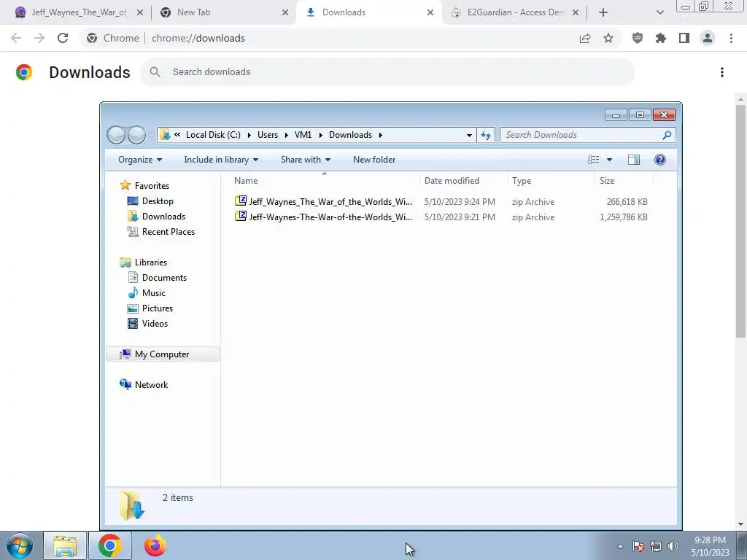
Task: Open the uBlock shield extension icon
Action: pos(638,38)
